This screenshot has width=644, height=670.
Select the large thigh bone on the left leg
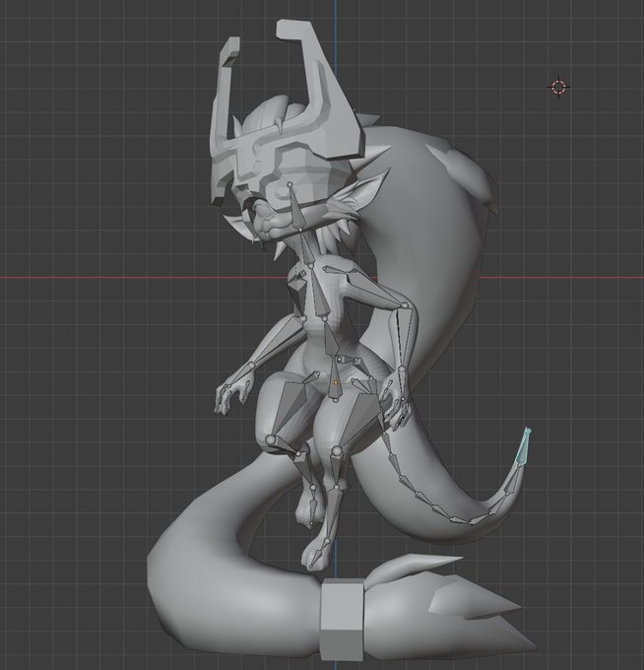[290, 406]
